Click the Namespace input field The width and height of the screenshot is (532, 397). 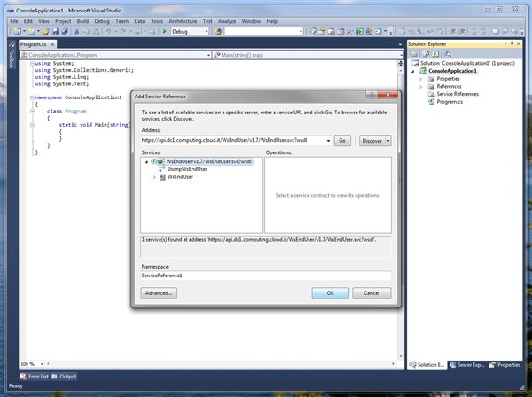tap(266, 276)
